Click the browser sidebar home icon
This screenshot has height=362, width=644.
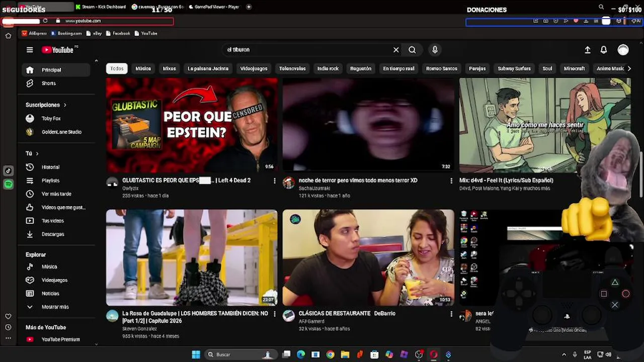click(x=8, y=36)
